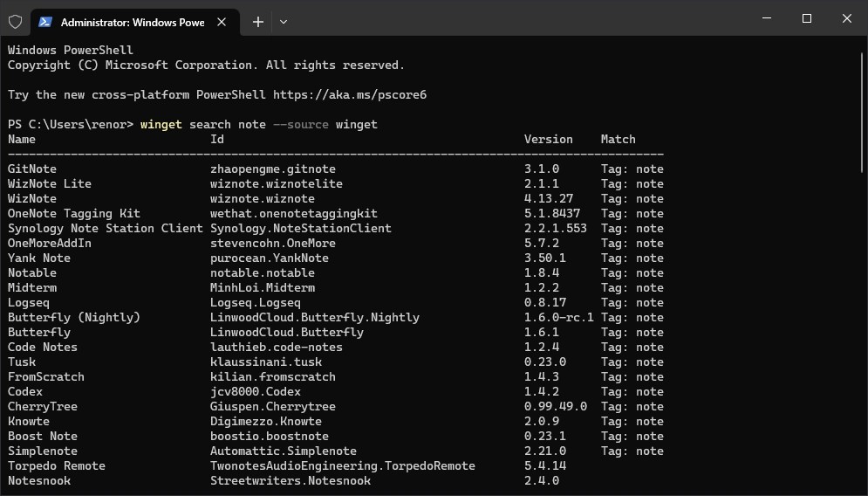868x496 pixels.
Task: Click the 'klaussinani.tusk' id
Action: point(266,362)
